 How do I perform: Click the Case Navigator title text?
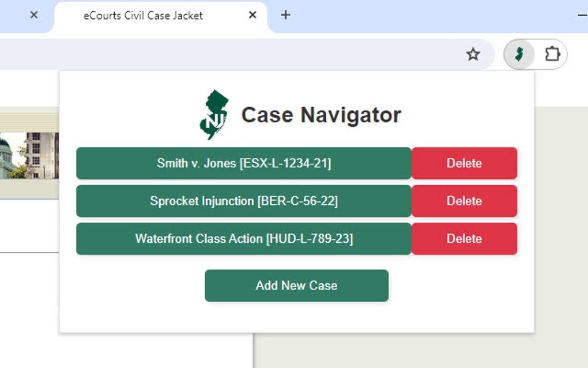(x=321, y=114)
